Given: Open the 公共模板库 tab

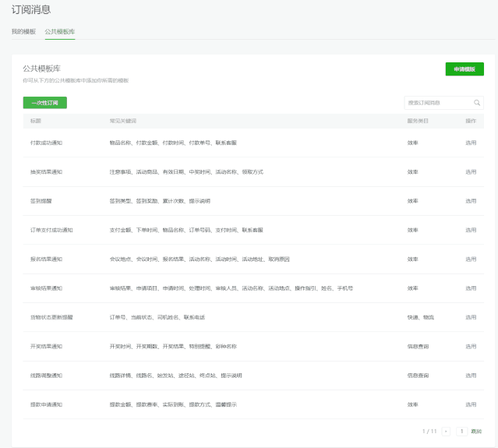Looking at the screenshot, I should 60,31.
